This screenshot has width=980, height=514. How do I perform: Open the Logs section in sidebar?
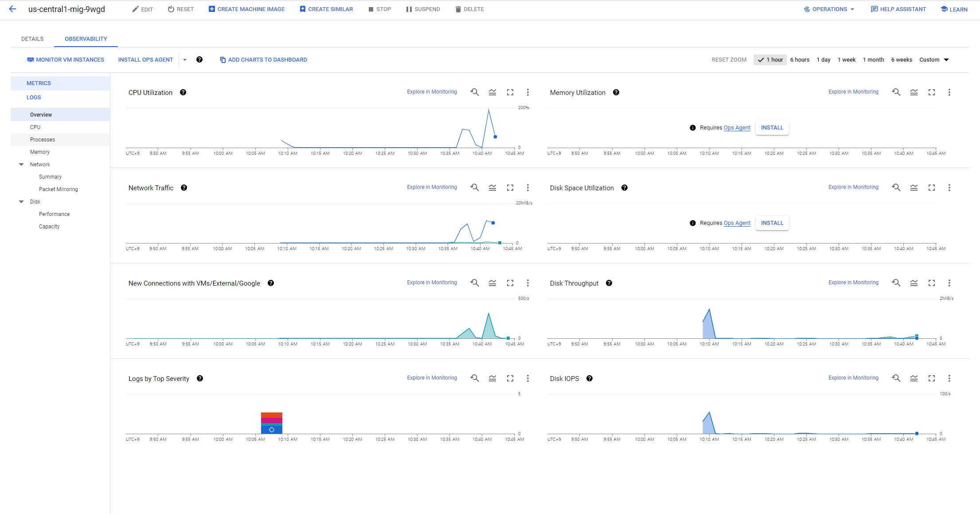(x=34, y=97)
